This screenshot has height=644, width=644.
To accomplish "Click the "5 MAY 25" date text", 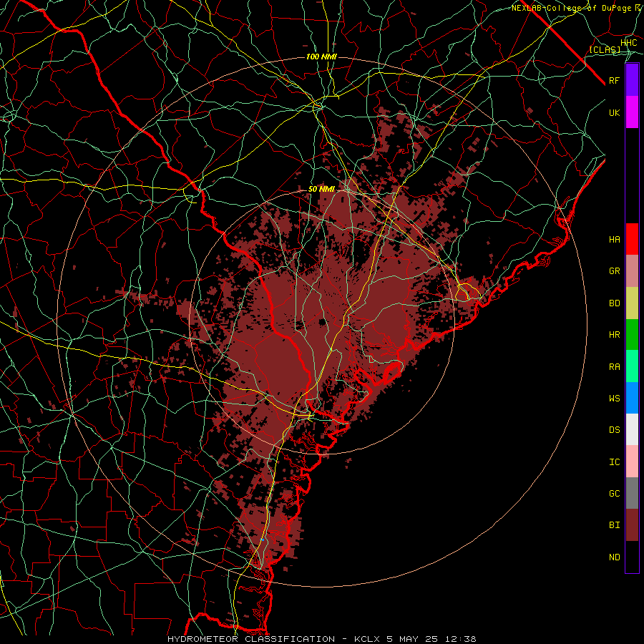I will (x=412, y=639).
